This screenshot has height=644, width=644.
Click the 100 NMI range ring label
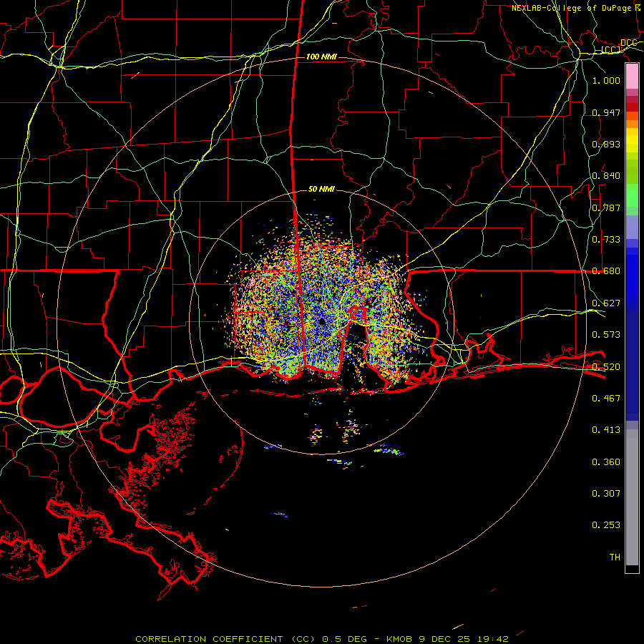[x=321, y=57]
